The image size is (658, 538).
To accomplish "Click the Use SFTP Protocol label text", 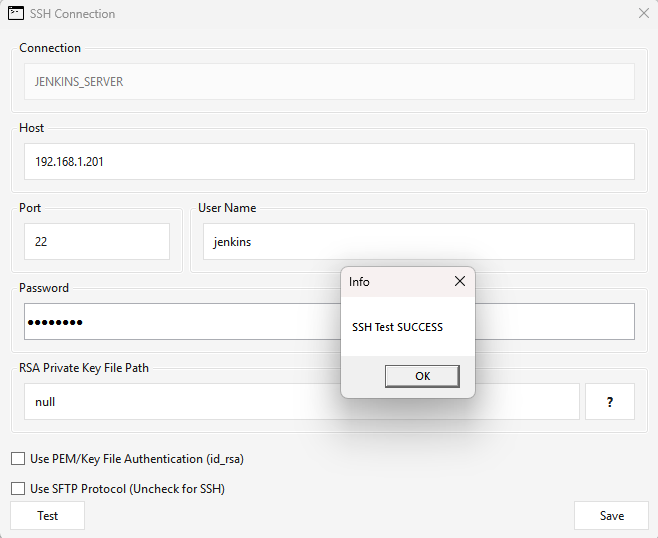I will [x=128, y=488].
